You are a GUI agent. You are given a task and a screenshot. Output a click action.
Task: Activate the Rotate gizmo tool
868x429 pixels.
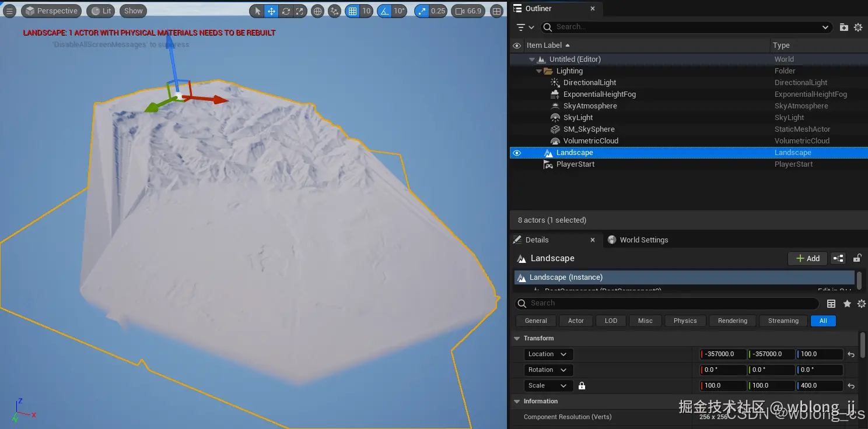pyautogui.click(x=286, y=11)
